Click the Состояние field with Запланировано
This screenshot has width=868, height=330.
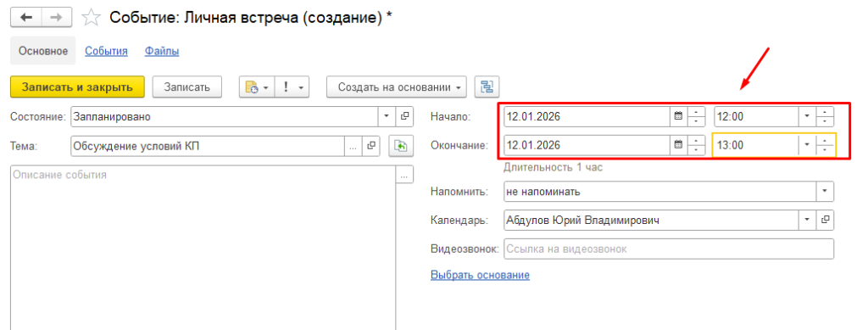pos(224,117)
